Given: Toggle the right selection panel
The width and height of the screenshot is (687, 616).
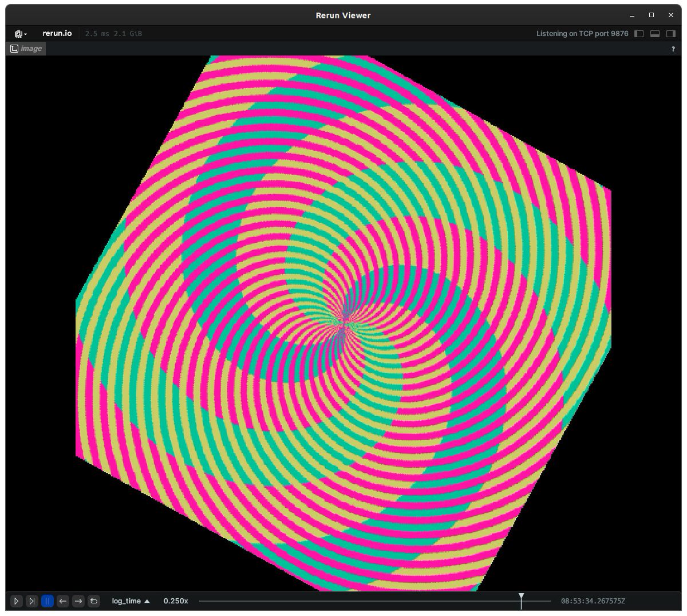Looking at the screenshot, I should (671, 34).
